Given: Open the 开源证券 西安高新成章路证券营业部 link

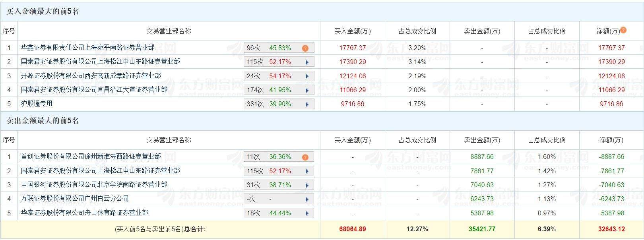Looking at the screenshot, I should (x=91, y=75).
